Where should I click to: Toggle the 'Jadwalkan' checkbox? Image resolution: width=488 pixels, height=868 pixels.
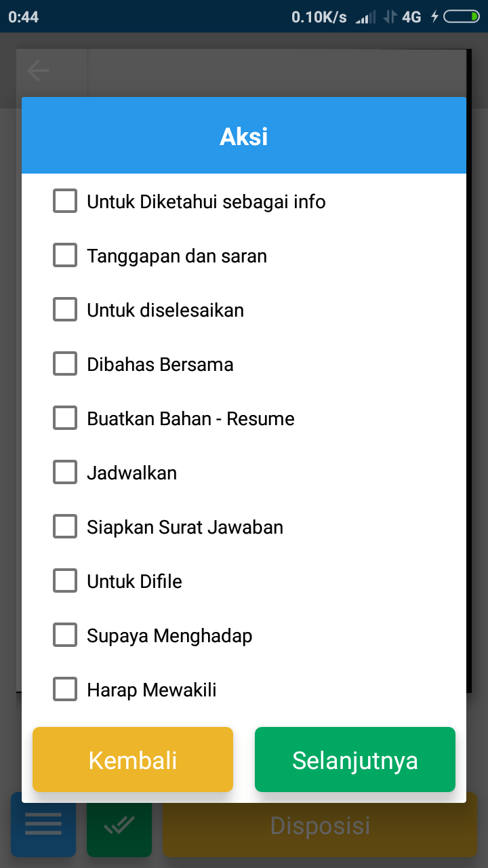pos(65,473)
